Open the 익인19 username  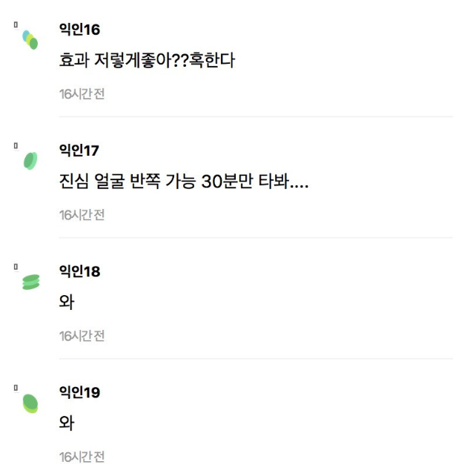[x=79, y=392]
